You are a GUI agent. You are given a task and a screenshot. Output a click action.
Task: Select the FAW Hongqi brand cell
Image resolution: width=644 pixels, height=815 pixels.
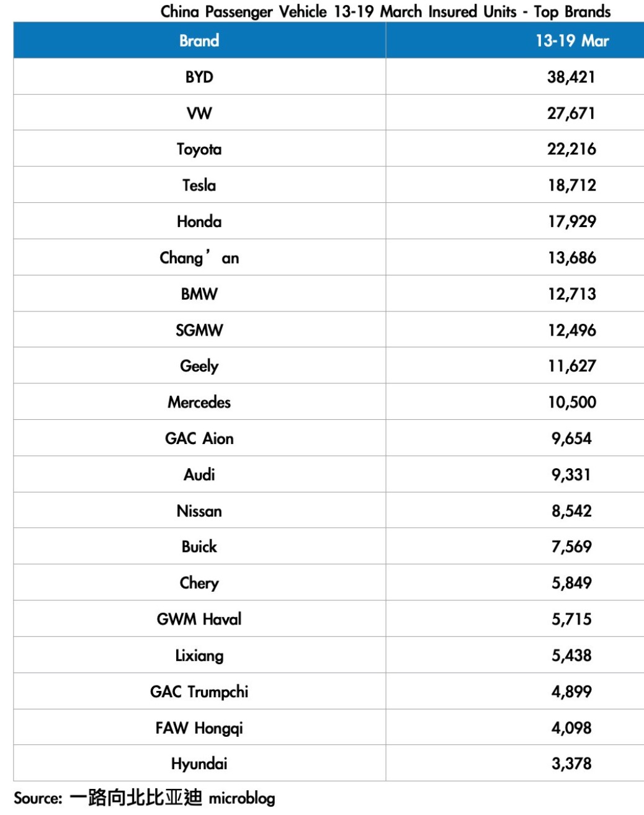pyautogui.click(x=199, y=728)
